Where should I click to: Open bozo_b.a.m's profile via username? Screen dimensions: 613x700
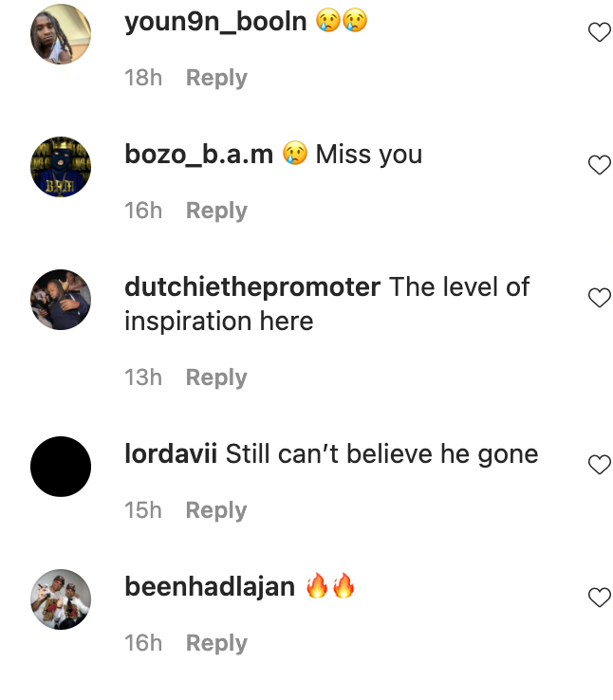click(198, 155)
